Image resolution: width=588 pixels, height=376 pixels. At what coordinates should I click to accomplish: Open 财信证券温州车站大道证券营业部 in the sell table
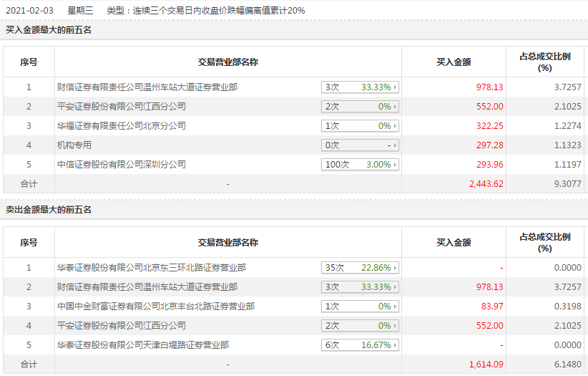coord(147,287)
